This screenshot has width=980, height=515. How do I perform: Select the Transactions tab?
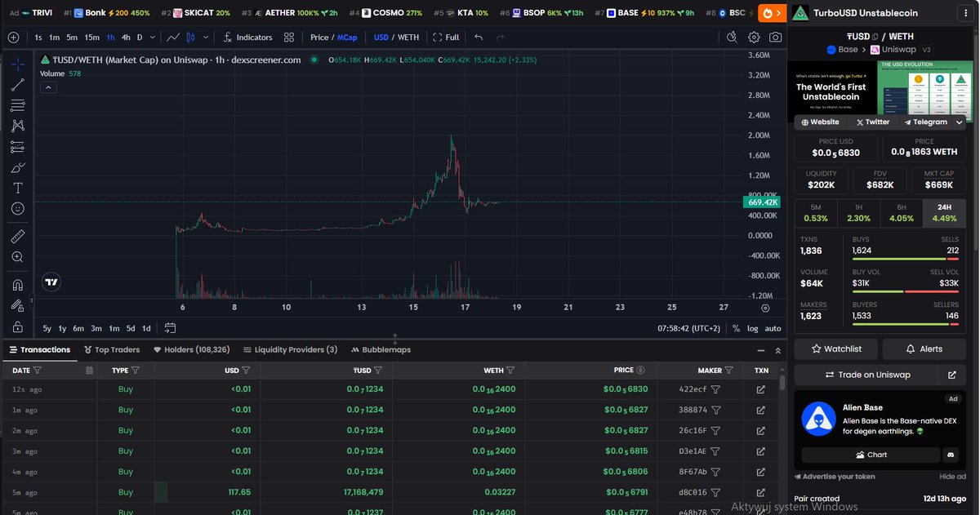click(x=40, y=349)
